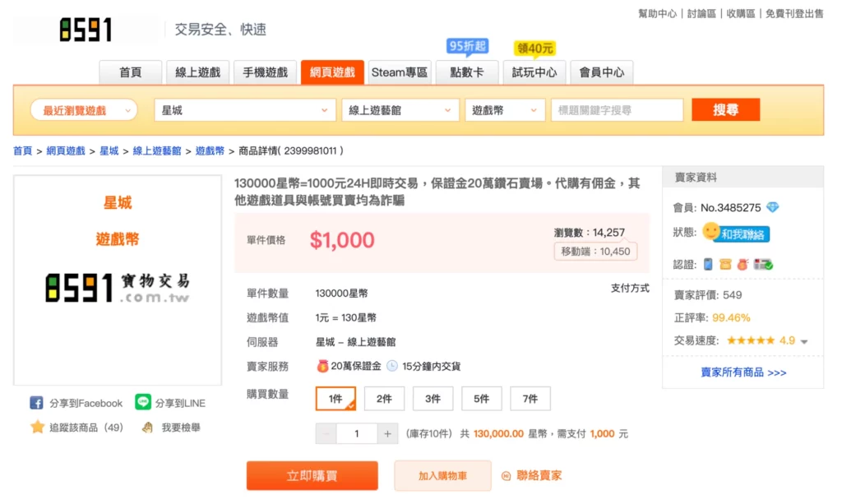Viewport: 842px width, 504px height.
Task: Click the star icon to follow this item
Action: (37, 428)
